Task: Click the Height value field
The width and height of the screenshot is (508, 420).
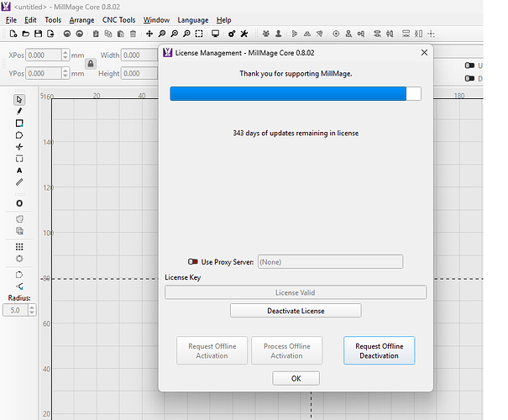Action: pyautogui.click(x=139, y=73)
